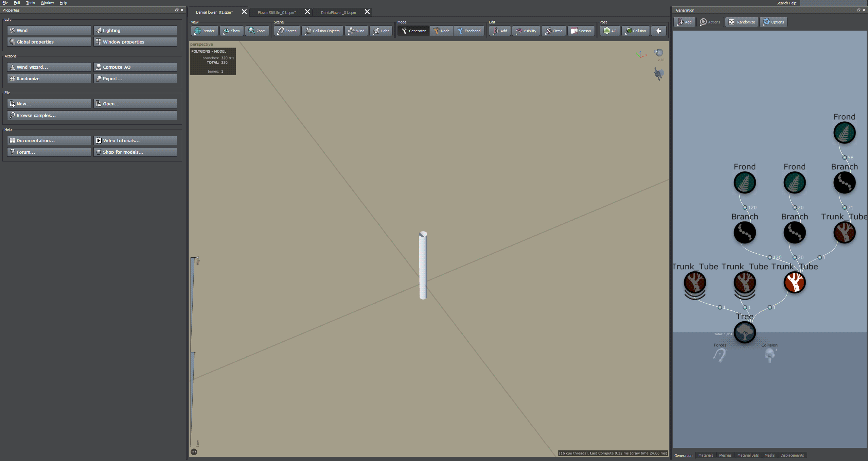
Task: Switch to Node mode
Action: 441,31
